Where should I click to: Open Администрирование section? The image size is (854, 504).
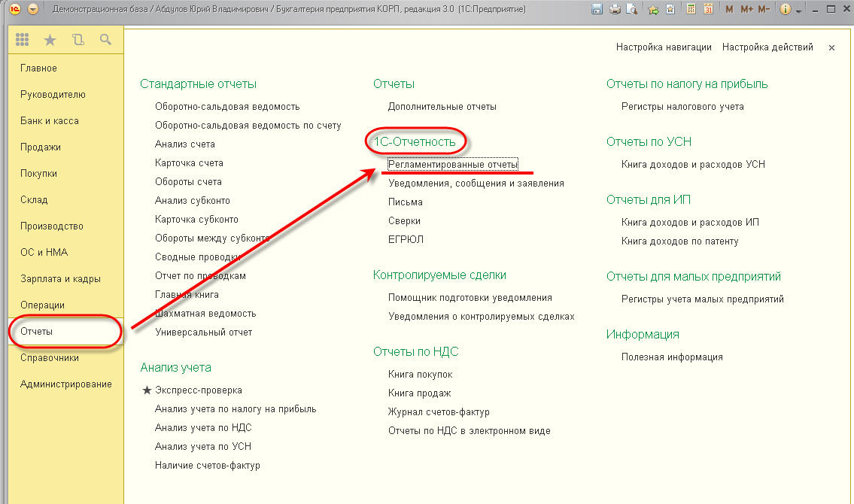(x=66, y=384)
